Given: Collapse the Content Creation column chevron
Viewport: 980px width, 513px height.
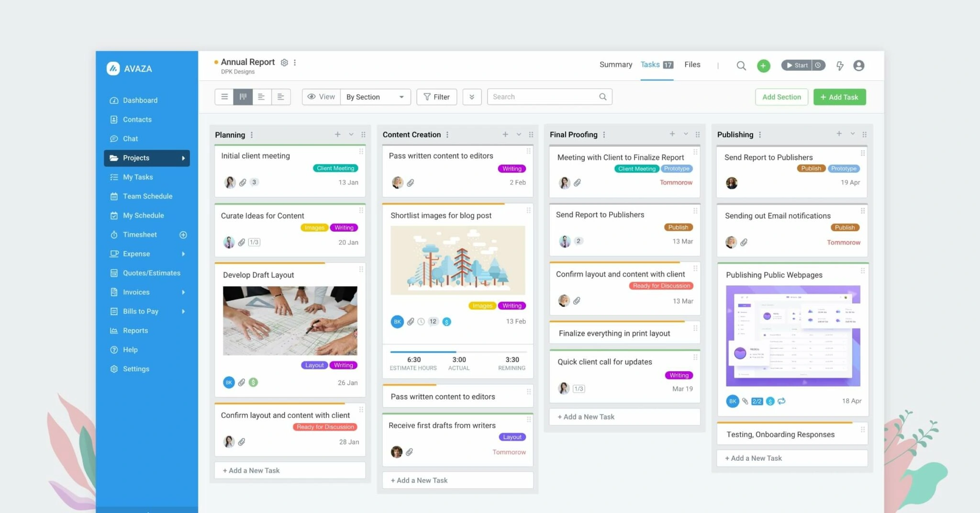Looking at the screenshot, I should point(519,134).
